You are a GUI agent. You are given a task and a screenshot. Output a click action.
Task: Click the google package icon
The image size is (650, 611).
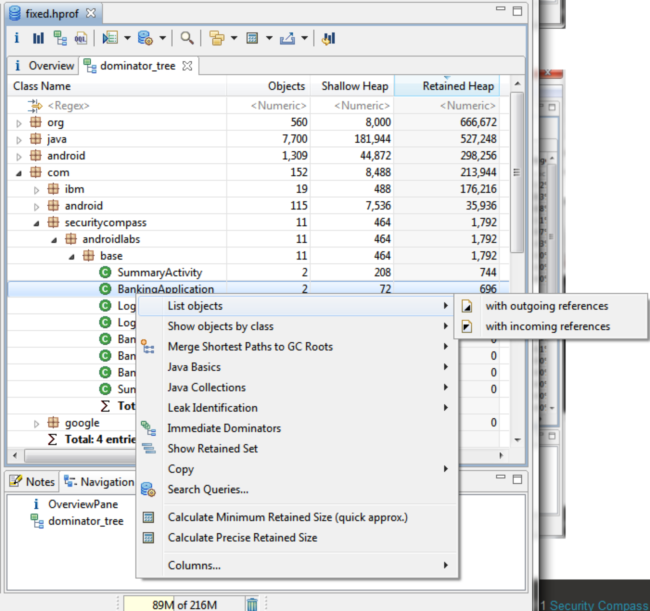[x=53, y=422]
